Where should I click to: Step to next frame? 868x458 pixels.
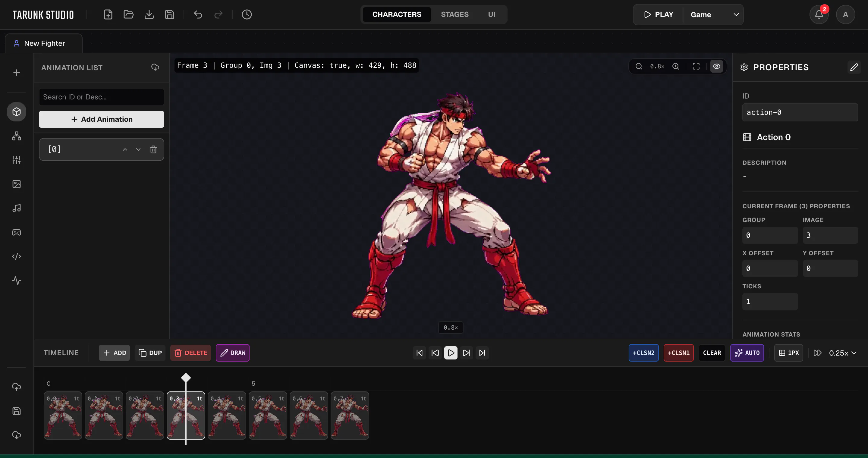click(x=467, y=353)
